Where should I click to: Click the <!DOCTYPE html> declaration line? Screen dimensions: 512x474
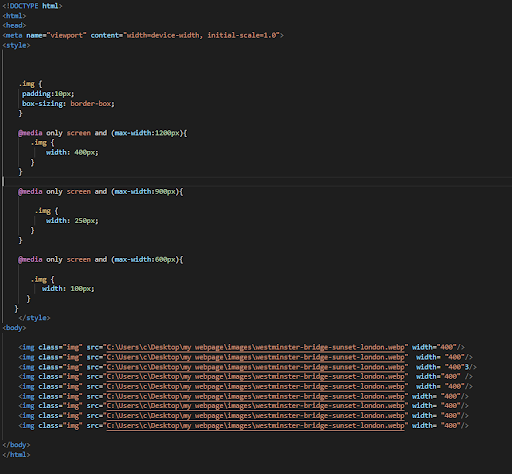pos(32,6)
